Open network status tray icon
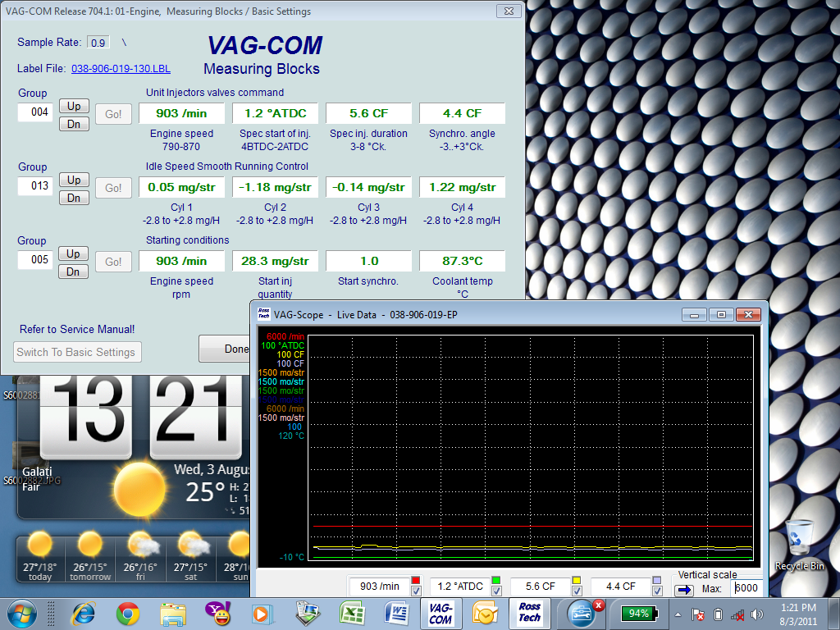This screenshot has width=840, height=630. coord(737,615)
